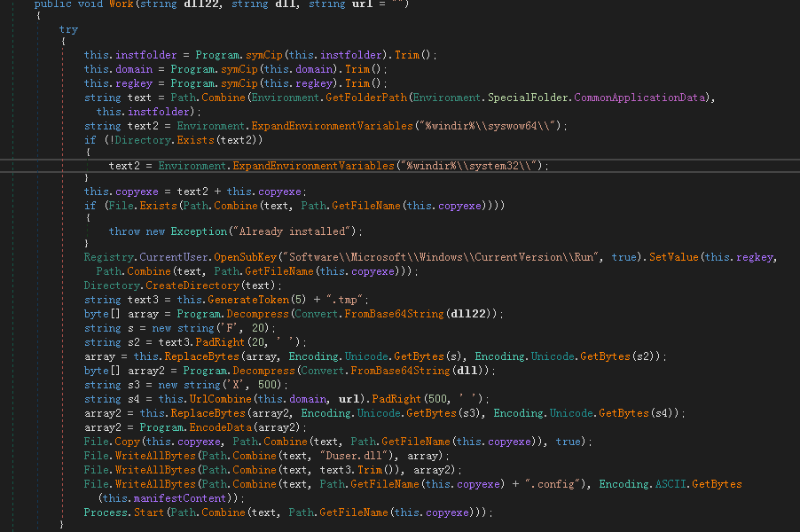Click the 'SetValue' method call
Viewport: 800px width, 532px height.
click(673, 258)
